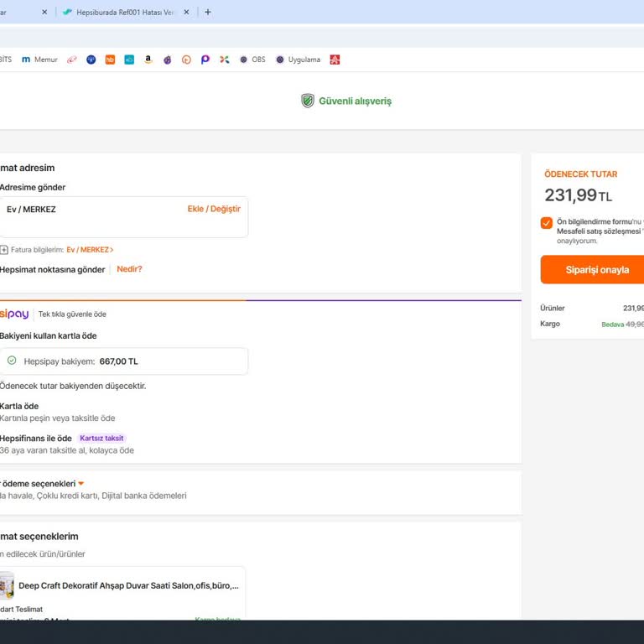
Task: Choose Hepsifinans ile öde payment option
Action: coord(36,439)
